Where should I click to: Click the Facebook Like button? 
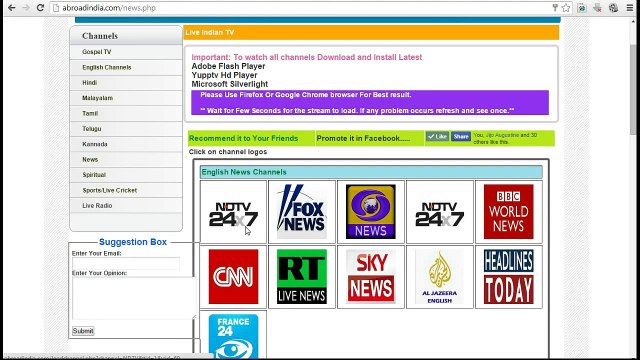click(x=437, y=136)
